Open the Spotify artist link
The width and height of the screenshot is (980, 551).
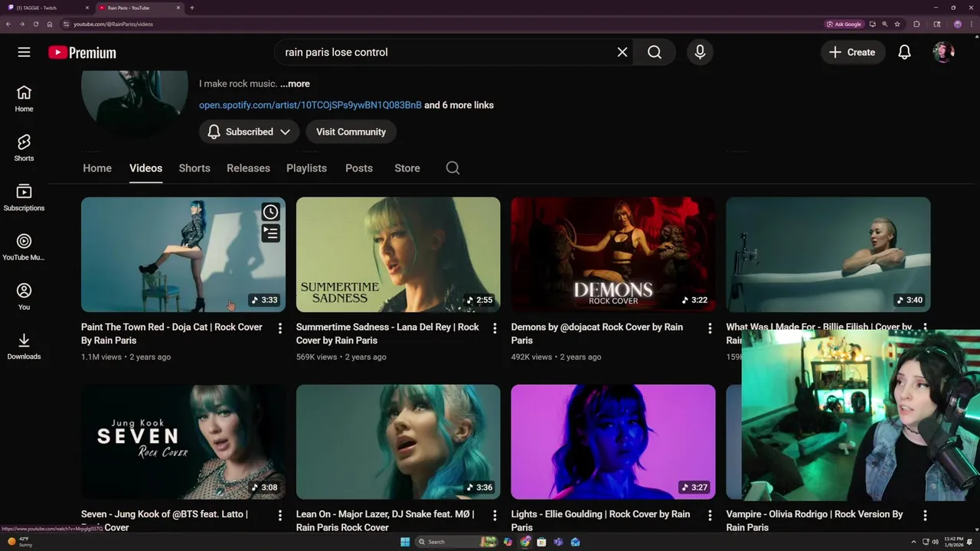point(310,105)
